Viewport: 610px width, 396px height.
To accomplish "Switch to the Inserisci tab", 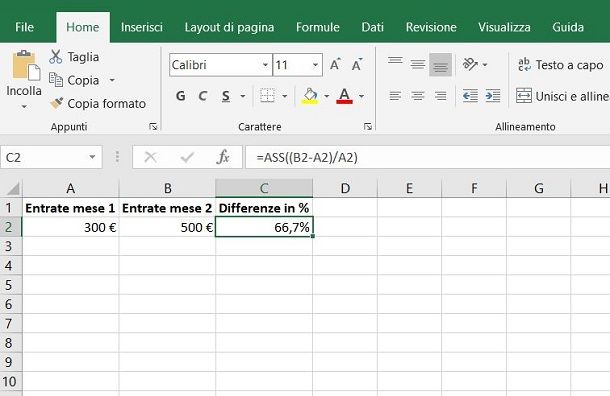I will click(x=142, y=27).
